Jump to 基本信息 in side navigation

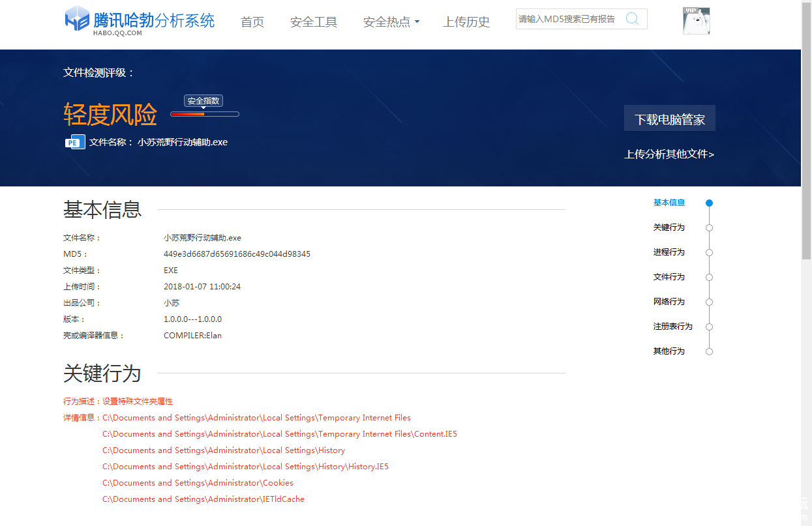669,203
